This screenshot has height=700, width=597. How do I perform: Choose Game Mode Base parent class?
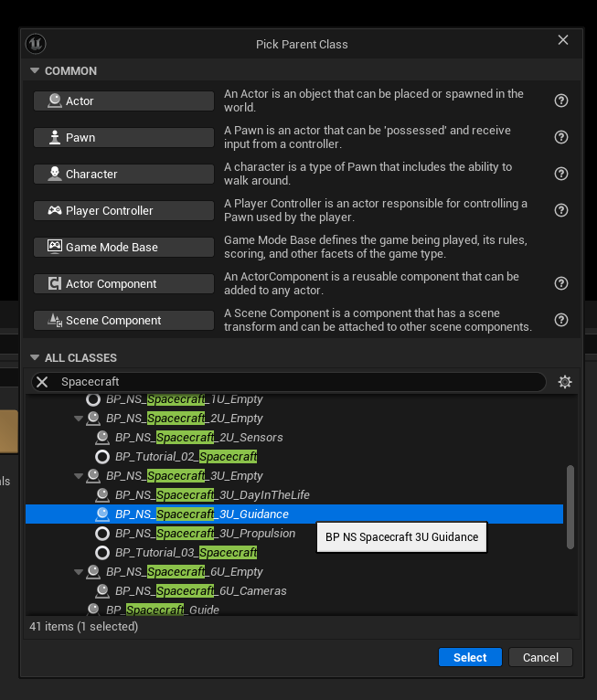click(x=123, y=248)
